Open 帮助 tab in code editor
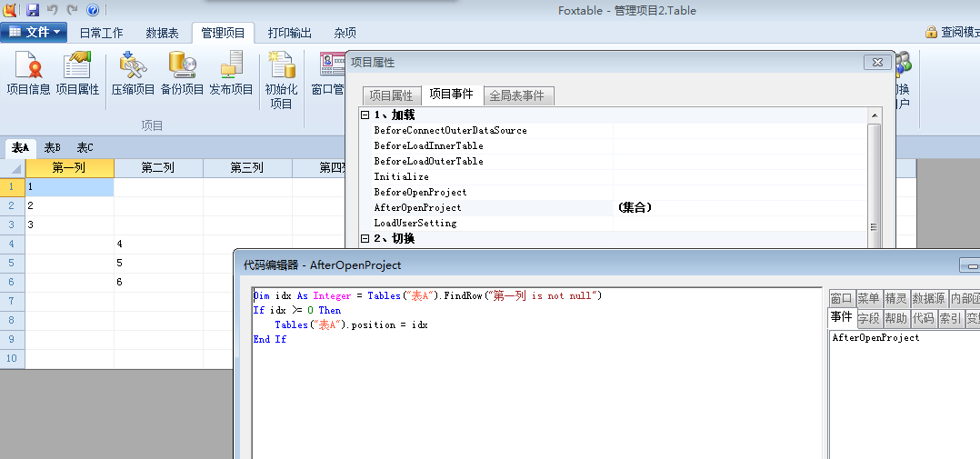 tap(895, 318)
